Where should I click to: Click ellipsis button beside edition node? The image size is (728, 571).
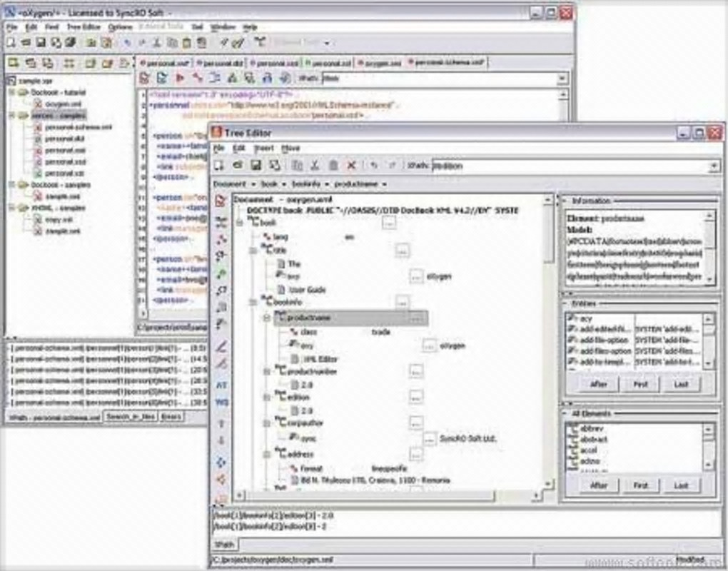point(416,397)
